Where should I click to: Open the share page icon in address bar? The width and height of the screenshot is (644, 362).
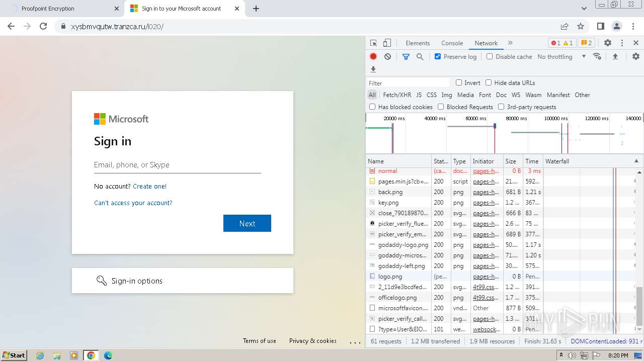click(x=565, y=26)
